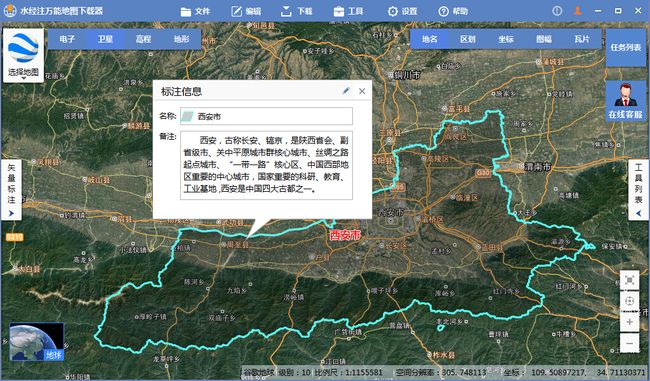This screenshot has height=381, width=650.
Task: Expand the 工具列表 side panel
Action: (638, 189)
